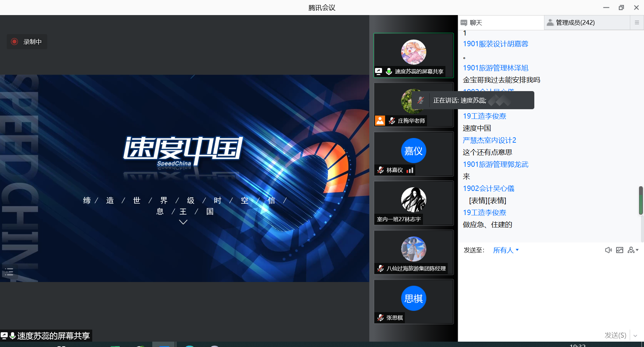Open the panel menu icon beside 管理成员
This screenshot has height=347, width=644.
[x=637, y=22]
